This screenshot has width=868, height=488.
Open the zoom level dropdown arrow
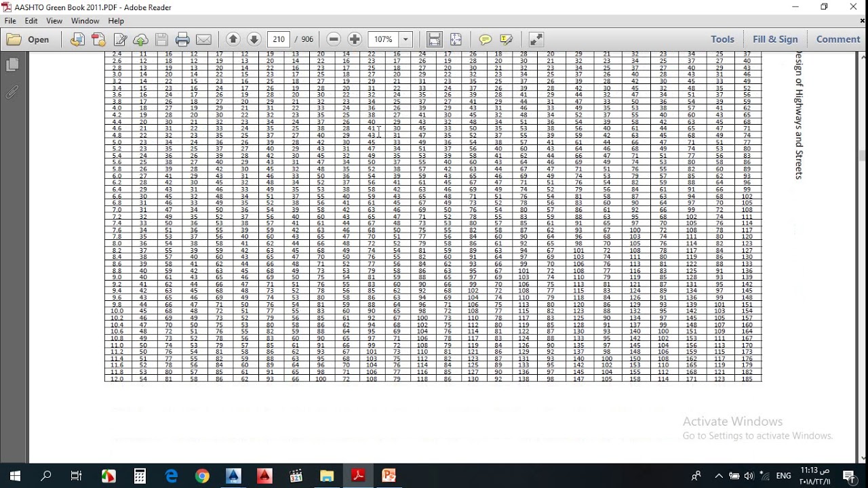(406, 39)
